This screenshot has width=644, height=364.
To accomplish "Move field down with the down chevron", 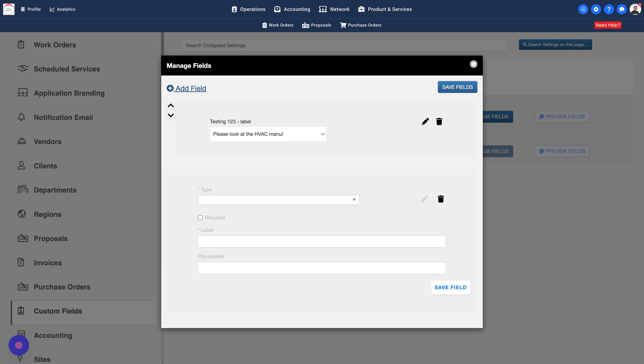I will click(171, 115).
